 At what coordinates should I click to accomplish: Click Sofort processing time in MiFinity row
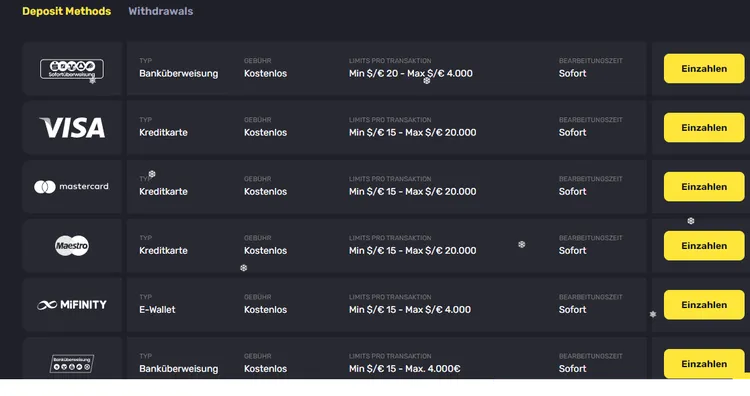point(573,309)
